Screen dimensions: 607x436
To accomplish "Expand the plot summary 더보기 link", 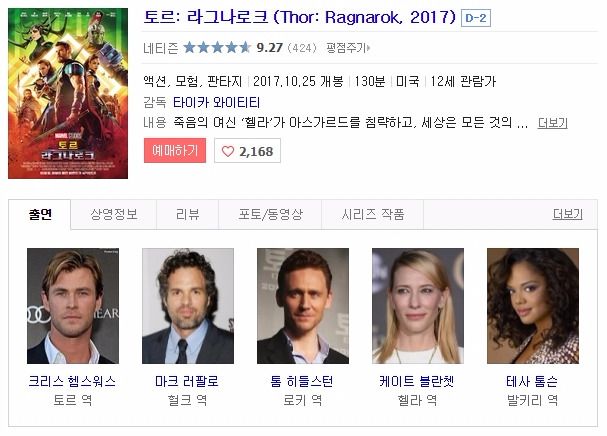I will [x=552, y=123].
